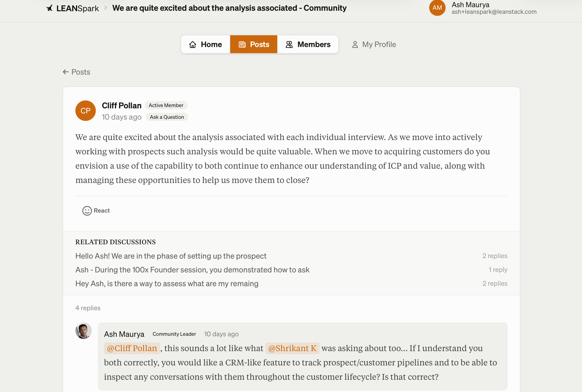The width and height of the screenshot is (582, 392).
Task: Click the My Profile person icon
Action: (355, 44)
